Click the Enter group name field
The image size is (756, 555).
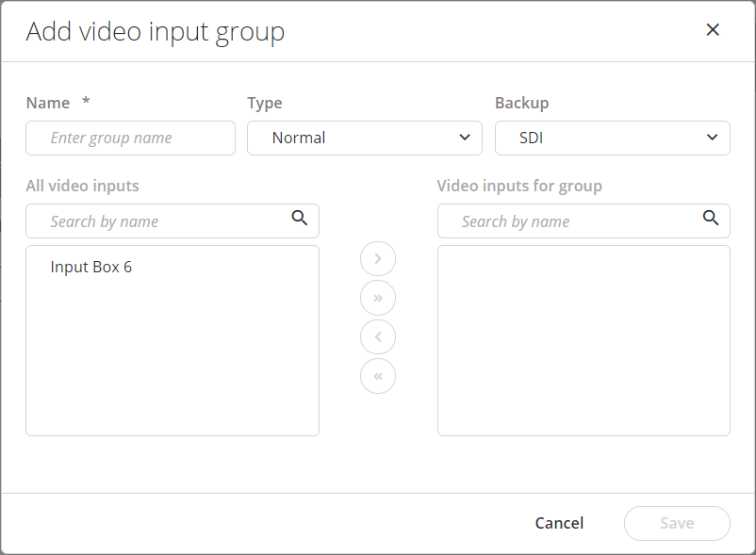coord(130,138)
